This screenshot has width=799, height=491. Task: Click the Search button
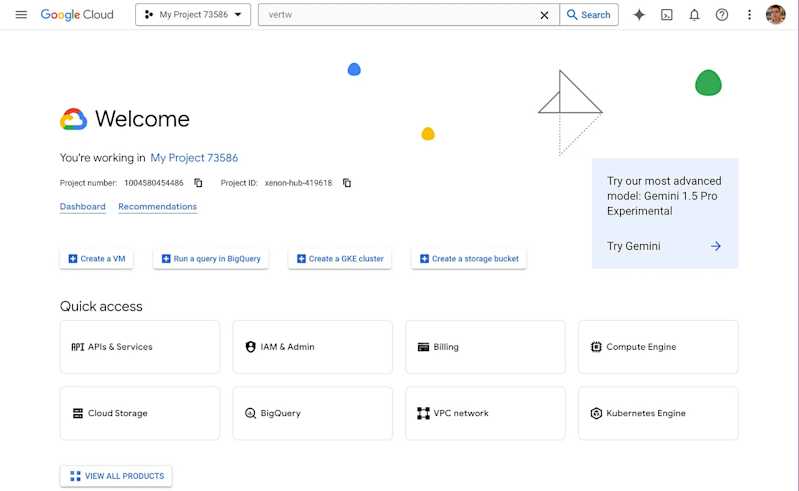589,15
